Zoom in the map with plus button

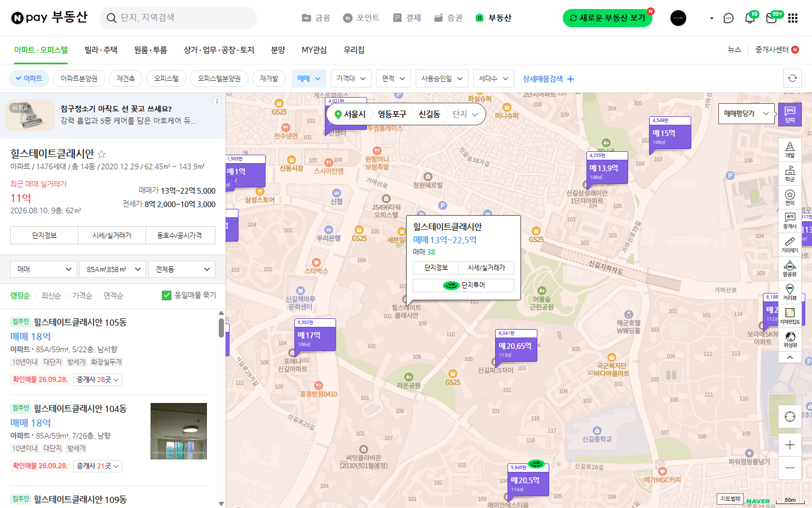789,445
